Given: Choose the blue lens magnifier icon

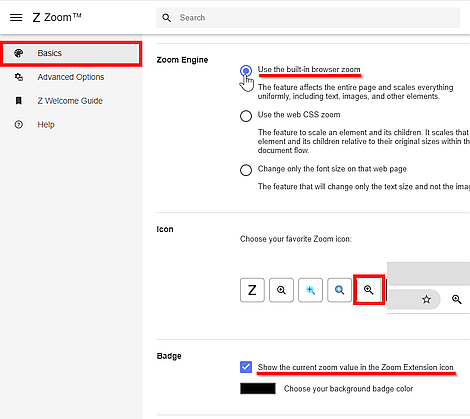Looking at the screenshot, I should 339,290.
